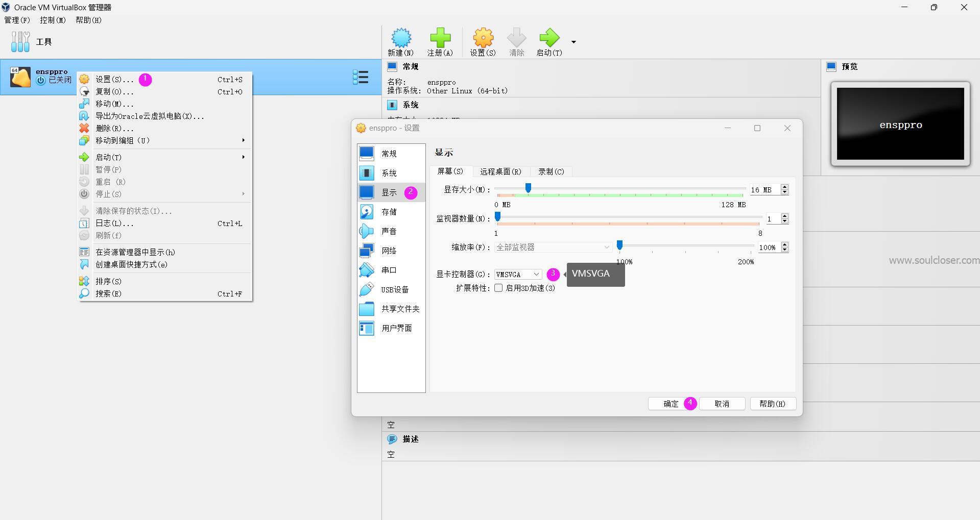This screenshot has width=980, height=520.
Task: Click the 显存大小 slider handle
Action: click(529, 188)
